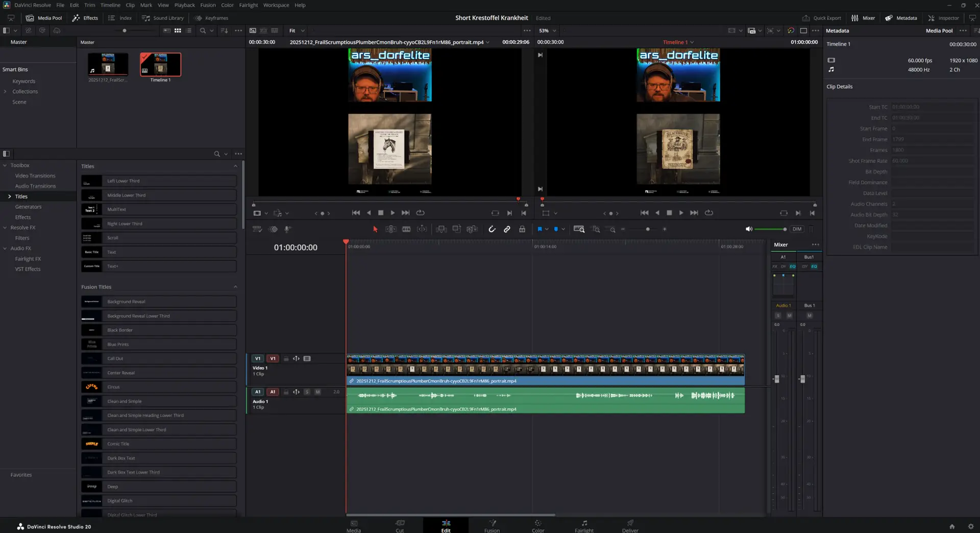Collapse the Titles list header

coord(235,166)
